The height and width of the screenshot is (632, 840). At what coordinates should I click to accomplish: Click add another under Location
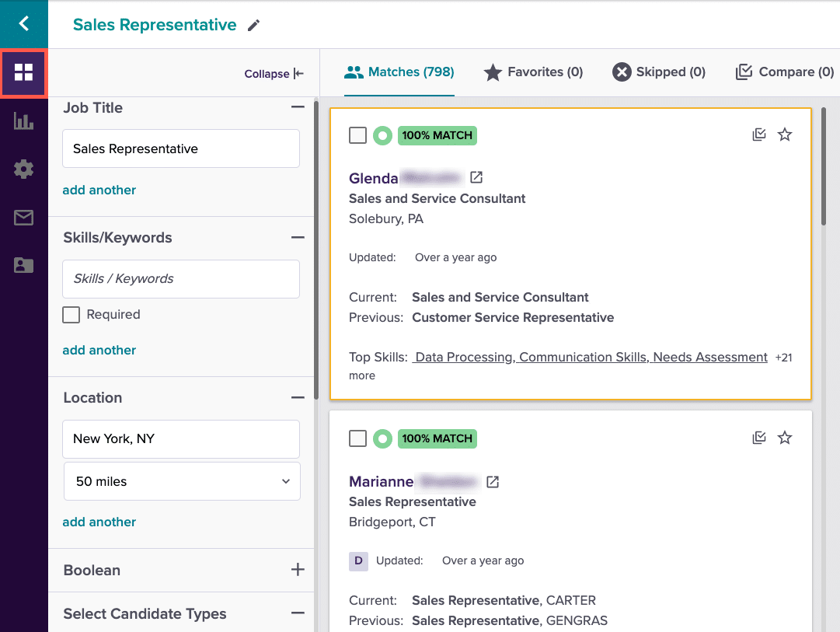[x=99, y=522]
